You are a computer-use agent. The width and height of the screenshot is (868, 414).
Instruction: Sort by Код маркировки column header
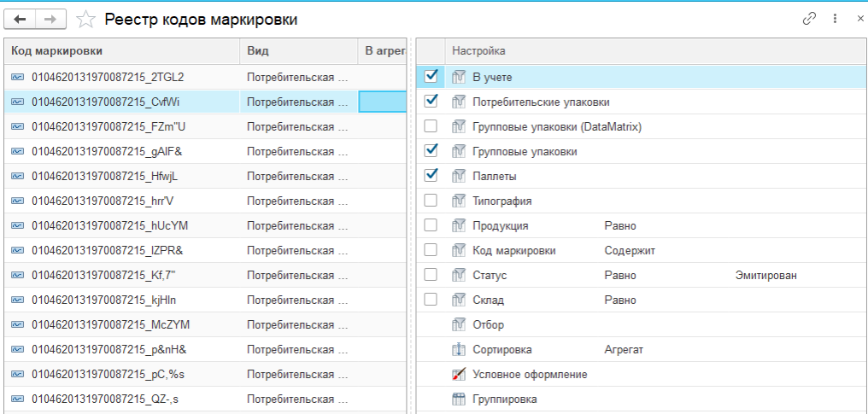[x=120, y=51]
